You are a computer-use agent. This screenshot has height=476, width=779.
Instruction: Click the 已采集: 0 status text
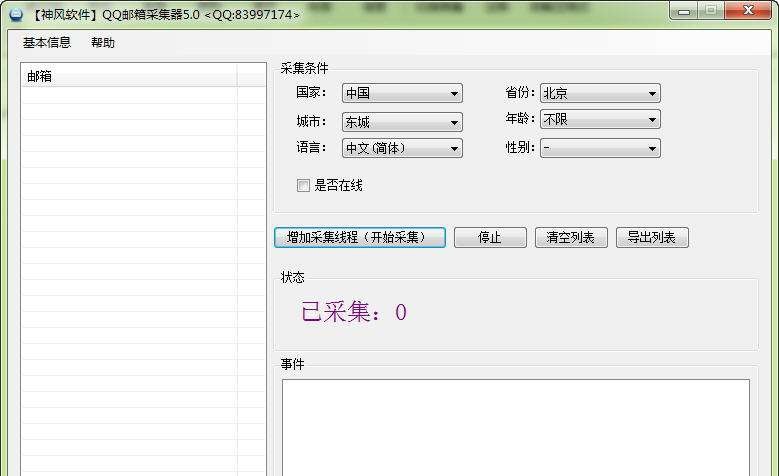(x=354, y=312)
